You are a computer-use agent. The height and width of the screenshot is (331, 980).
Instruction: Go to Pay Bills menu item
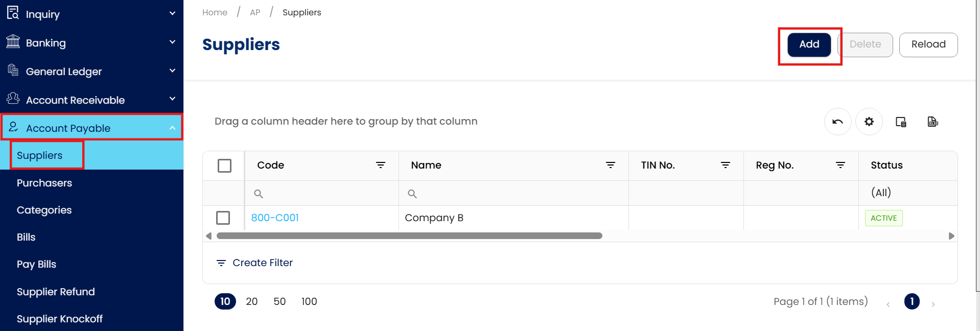coord(36,264)
